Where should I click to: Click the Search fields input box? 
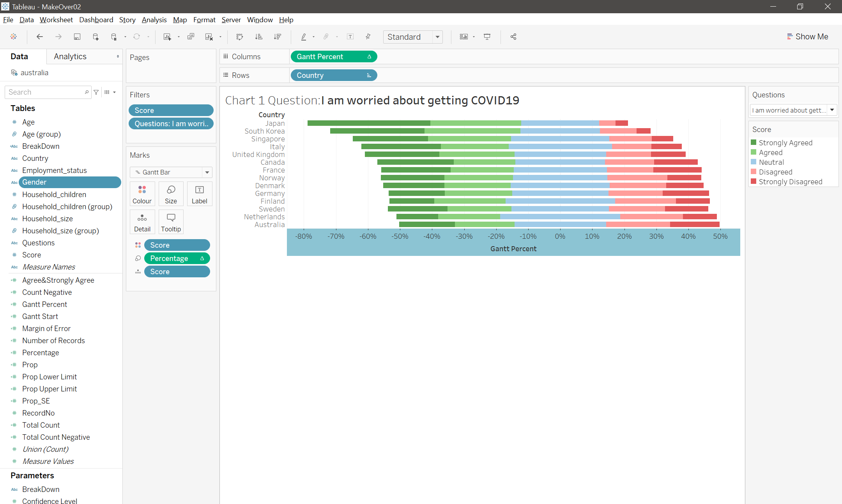coord(45,92)
